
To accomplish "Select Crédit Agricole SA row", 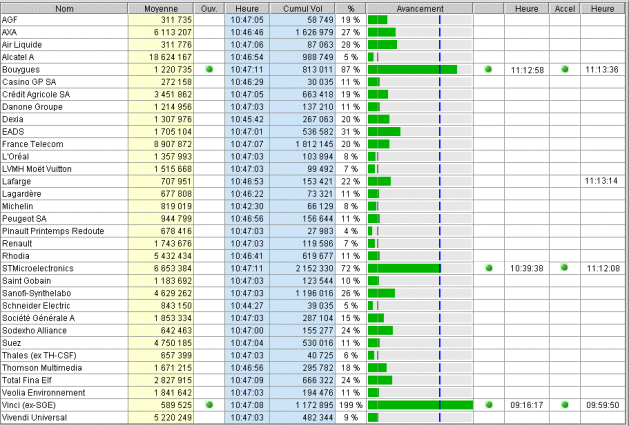I will [x=36, y=94].
